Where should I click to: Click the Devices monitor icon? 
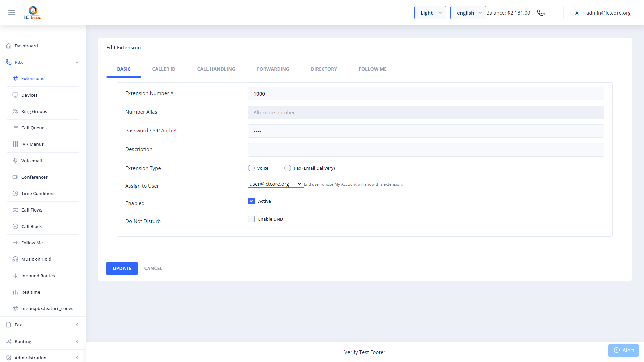[15, 95]
